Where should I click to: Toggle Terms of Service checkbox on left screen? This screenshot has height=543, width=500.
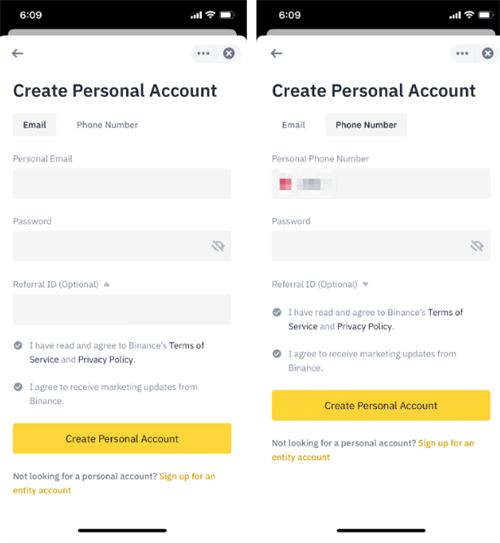[x=18, y=345]
